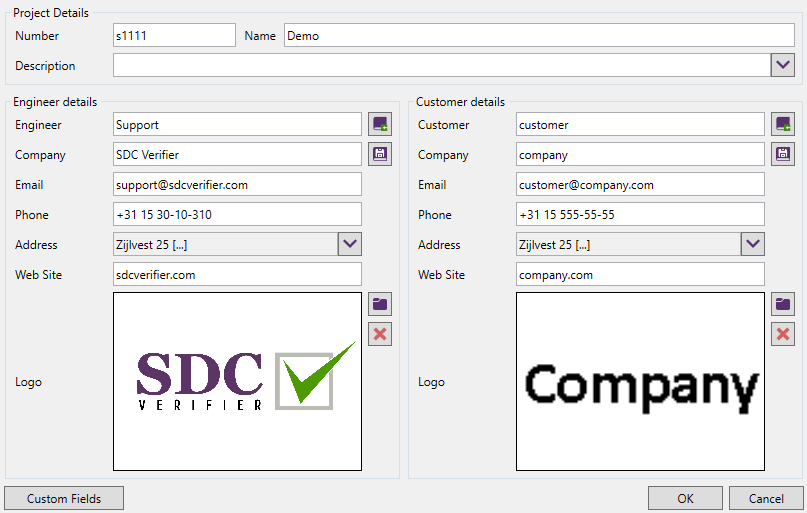Select the customer Phone input field
Image resolution: width=807 pixels, height=513 pixels.
click(x=640, y=214)
